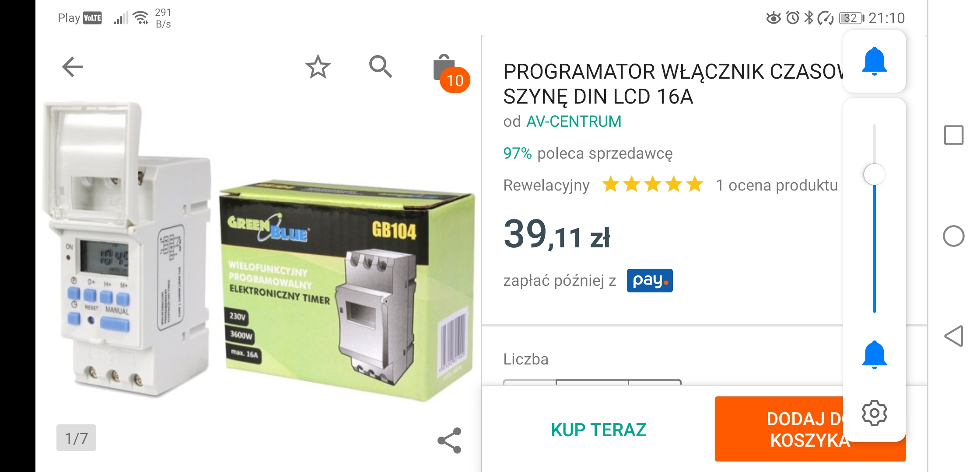Open the 1 ocena produktu reviews
The width and height of the screenshot is (980, 472).
tap(777, 185)
